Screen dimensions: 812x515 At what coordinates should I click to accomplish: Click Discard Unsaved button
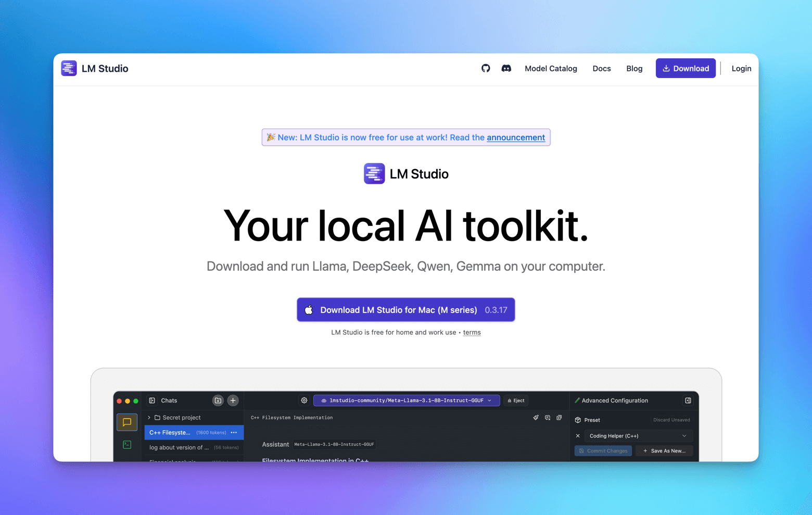[x=671, y=420]
